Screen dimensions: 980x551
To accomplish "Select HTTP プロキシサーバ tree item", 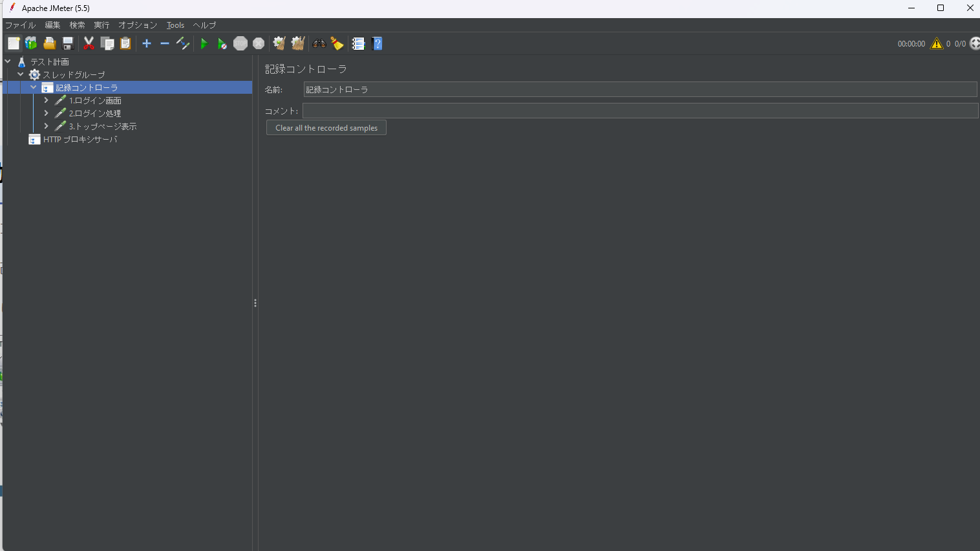I will 80,139.
